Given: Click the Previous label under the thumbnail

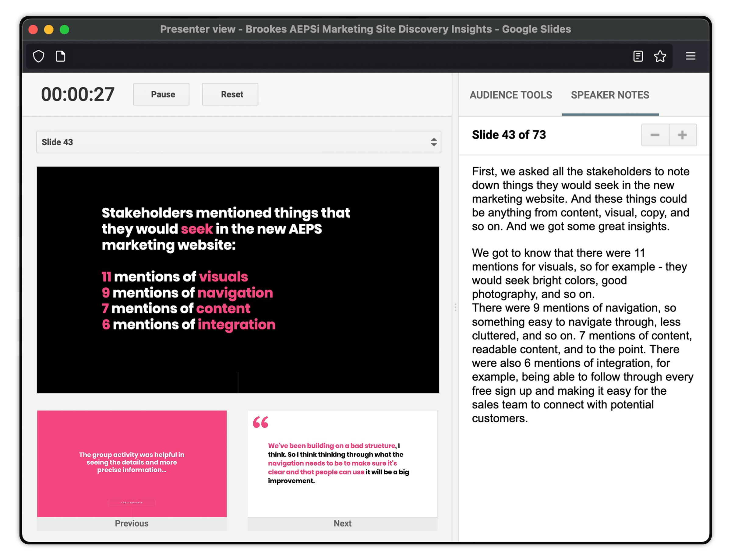Looking at the screenshot, I should (132, 524).
